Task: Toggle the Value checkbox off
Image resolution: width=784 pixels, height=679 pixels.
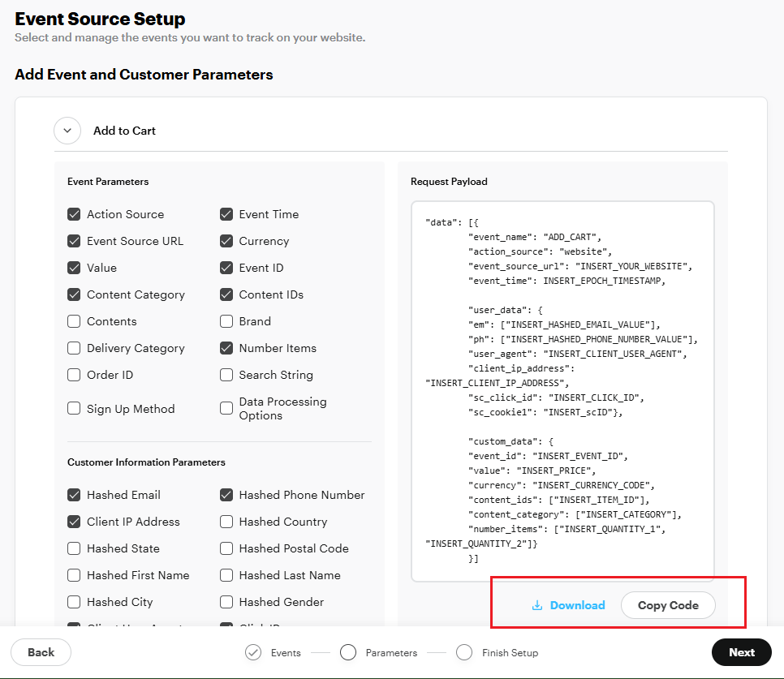Action: coord(74,268)
